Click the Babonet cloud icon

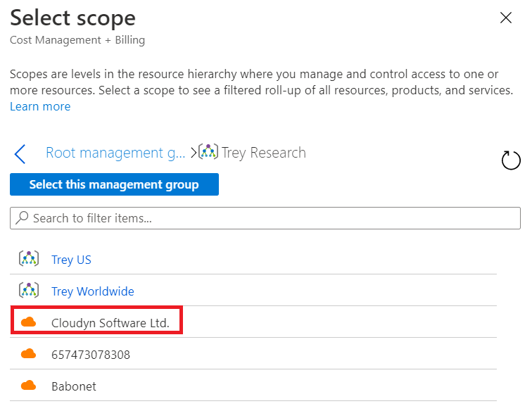[28, 386]
